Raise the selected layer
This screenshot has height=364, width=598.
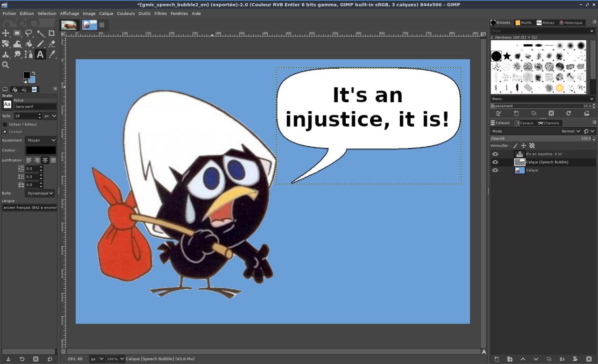pos(523,359)
